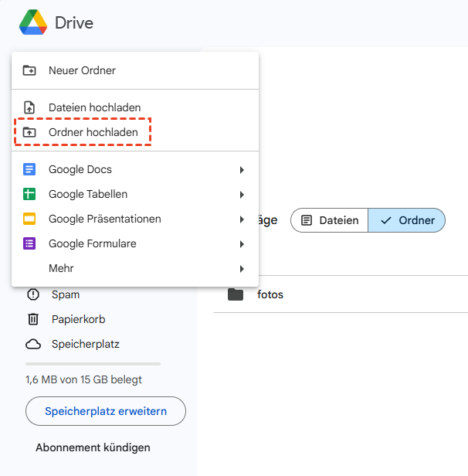The width and height of the screenshot is (468, 476).
Task: Choose Neuer Ordner from the menu
Action: click(82, 70)
